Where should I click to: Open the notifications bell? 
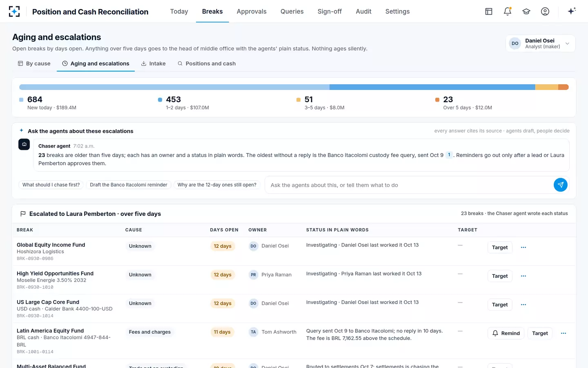508,11
